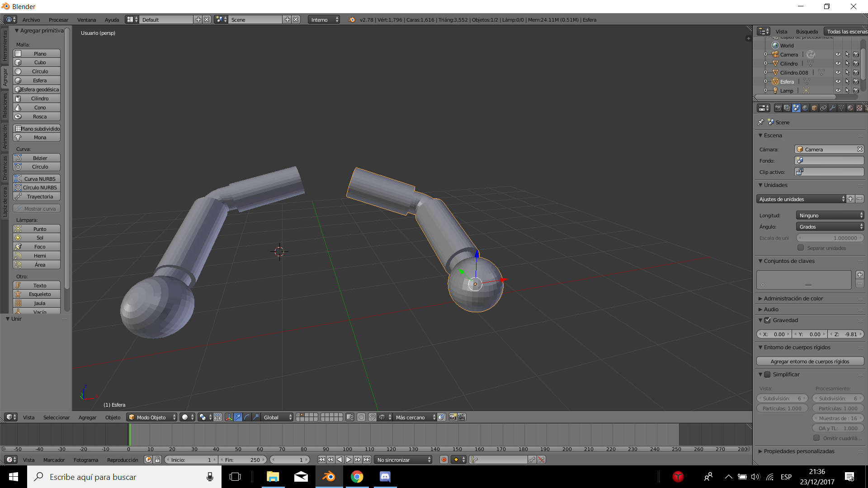Add an Esfera geodésica mesh
The width and height of the screenshot is (868, 488).
coord(37,89)
